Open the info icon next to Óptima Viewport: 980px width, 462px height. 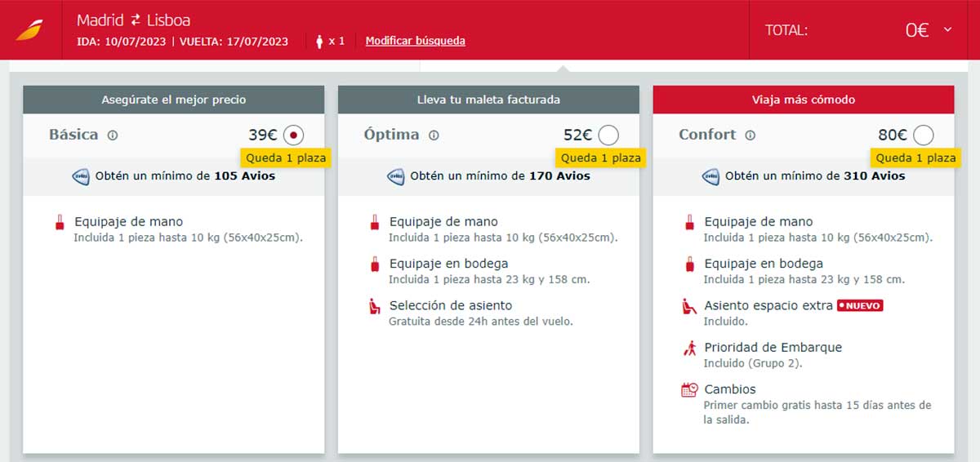point(434,135)
